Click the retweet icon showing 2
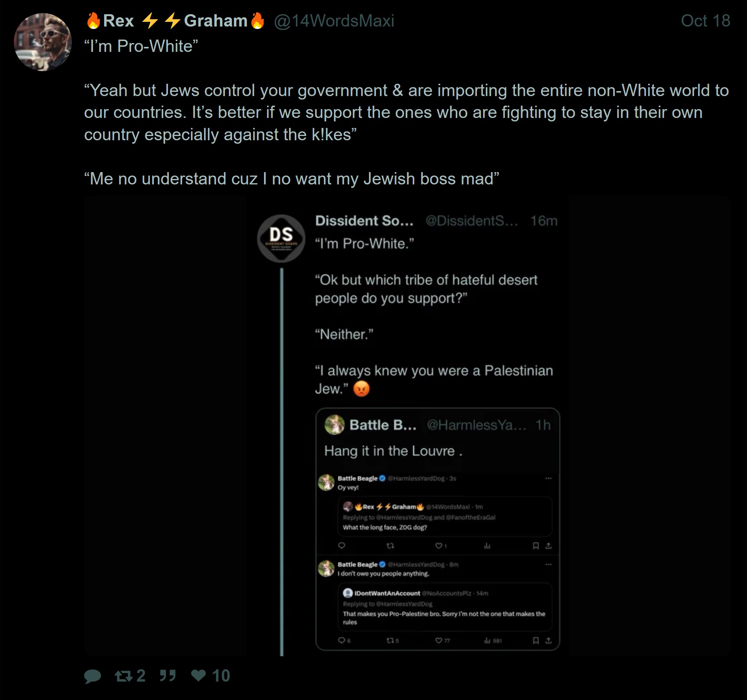Viewport: 747px width, 700px height. pyautogui.click(x=123, y=676)
